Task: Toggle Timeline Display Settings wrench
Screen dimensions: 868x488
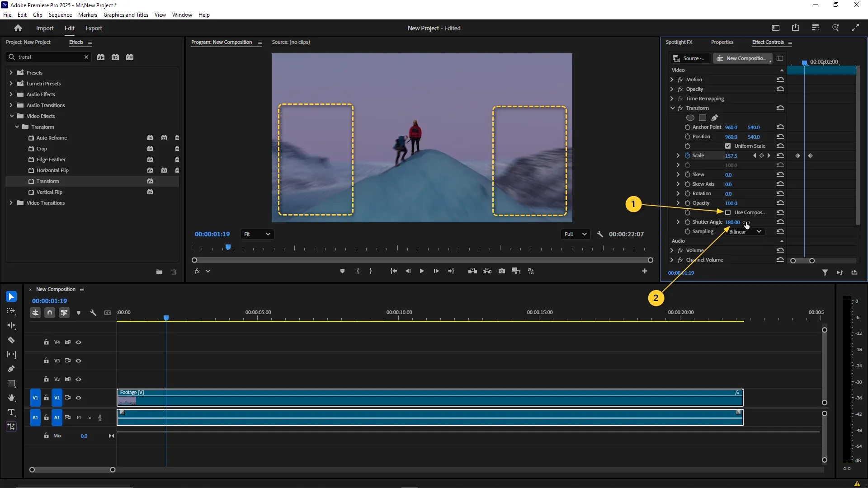Action: click(93, 313)
